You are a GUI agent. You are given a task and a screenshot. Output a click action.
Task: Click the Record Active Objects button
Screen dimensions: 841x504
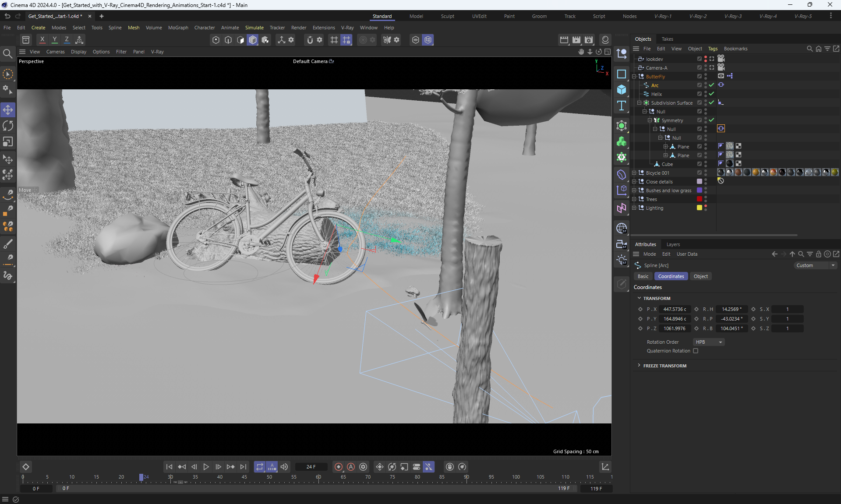coord(338,467)
